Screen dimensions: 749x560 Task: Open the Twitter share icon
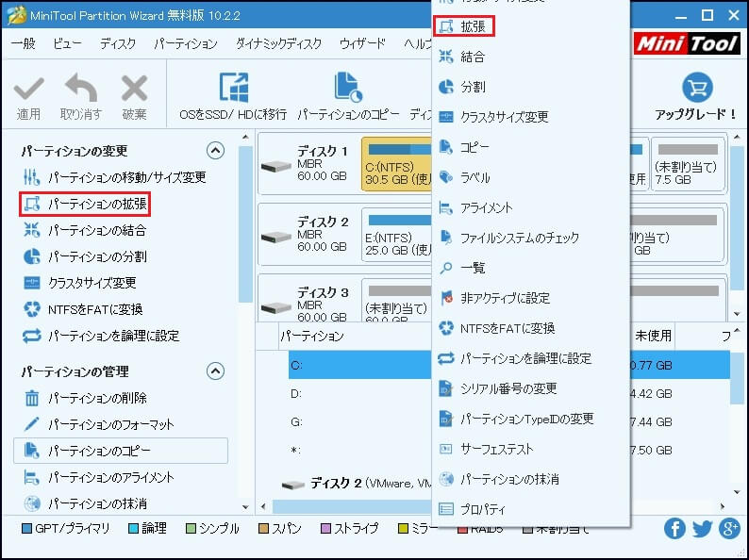coord(702,529)
